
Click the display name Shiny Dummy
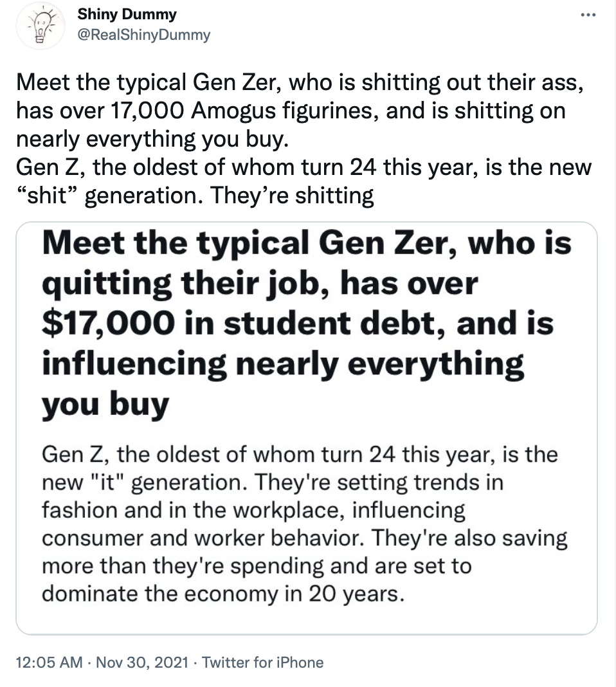point(127,14)
